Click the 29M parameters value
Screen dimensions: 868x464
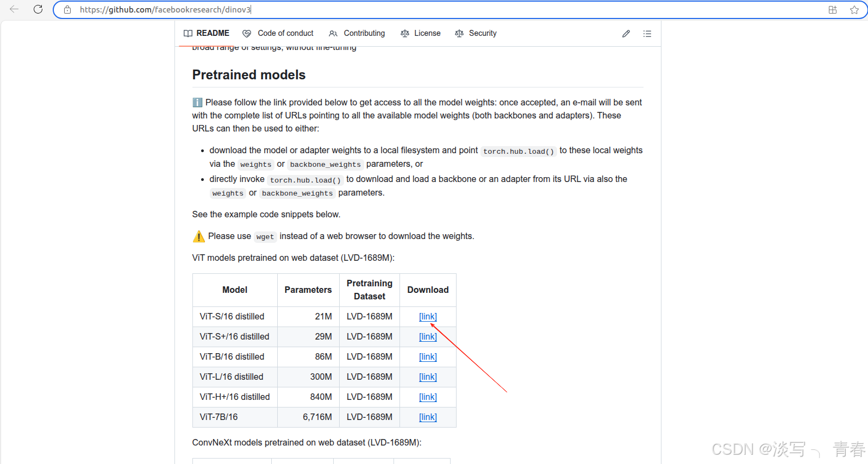(x=323, y=337)
